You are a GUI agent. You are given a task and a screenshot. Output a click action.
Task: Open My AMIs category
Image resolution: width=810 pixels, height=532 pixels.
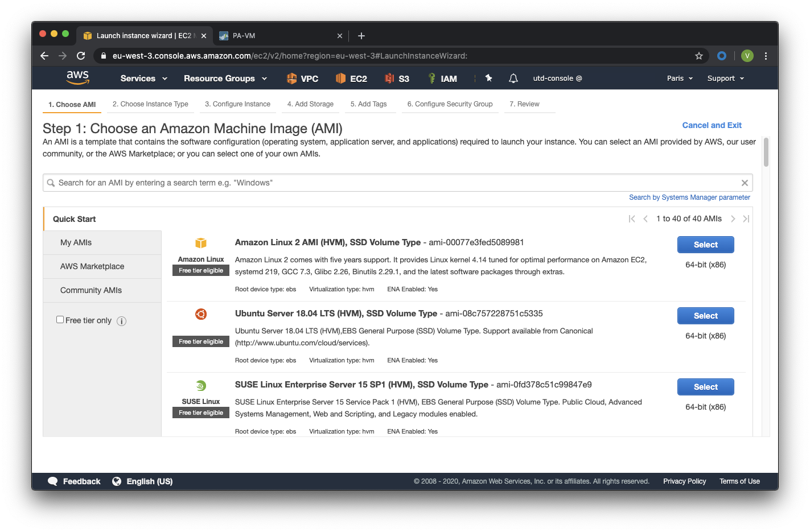coord(102,242)
